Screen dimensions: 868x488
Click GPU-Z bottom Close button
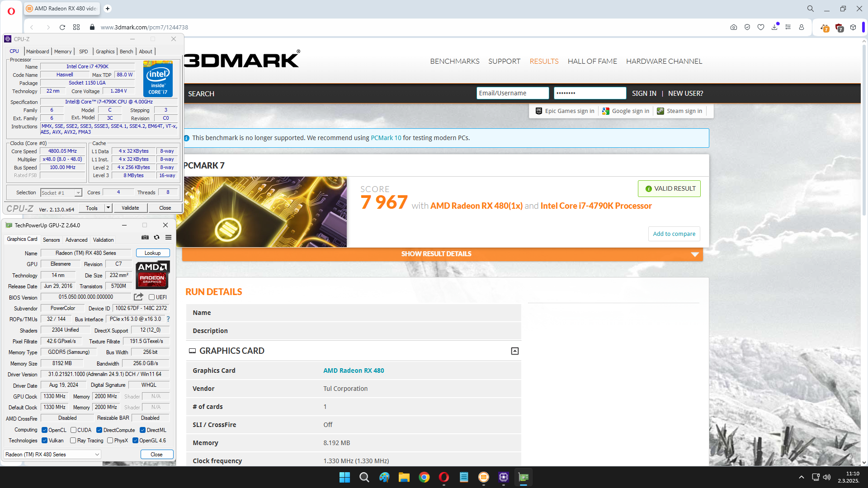(x=156, y=455)
